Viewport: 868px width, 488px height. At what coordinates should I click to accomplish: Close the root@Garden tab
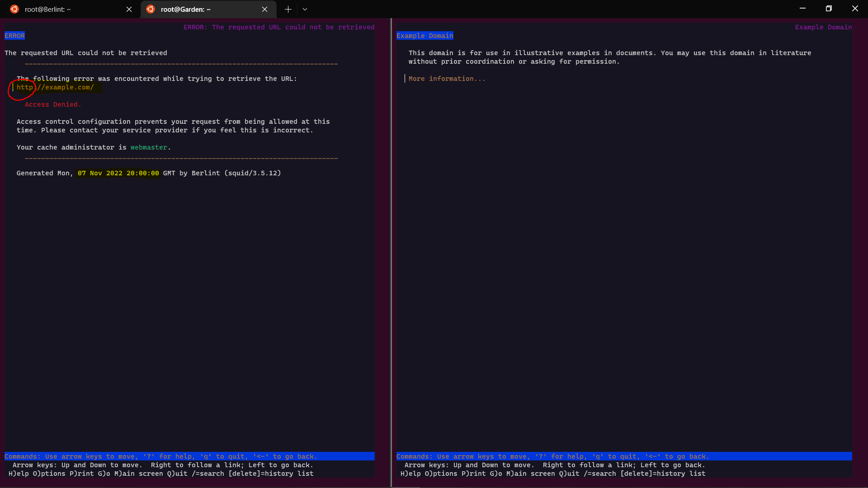(x=264, y=9)
